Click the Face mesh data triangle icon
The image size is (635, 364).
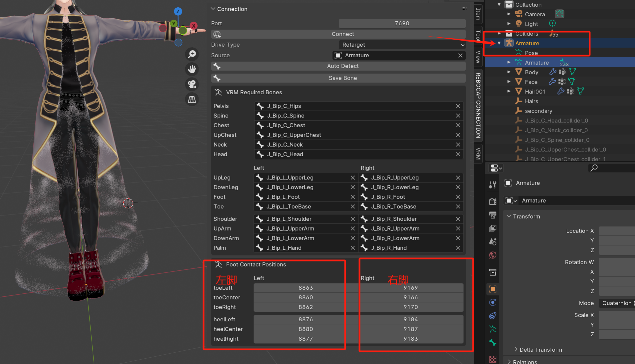click(572, 82)
